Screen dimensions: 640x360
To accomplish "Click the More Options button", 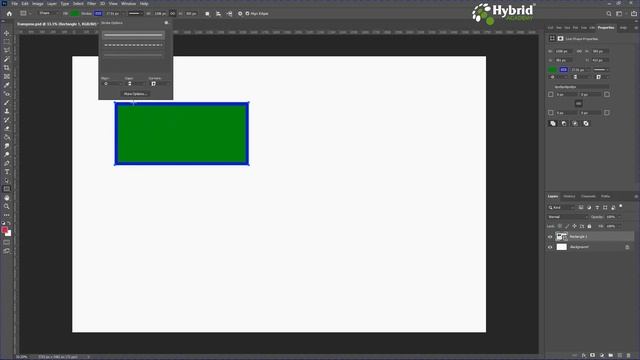I will (x=135, y=94).
